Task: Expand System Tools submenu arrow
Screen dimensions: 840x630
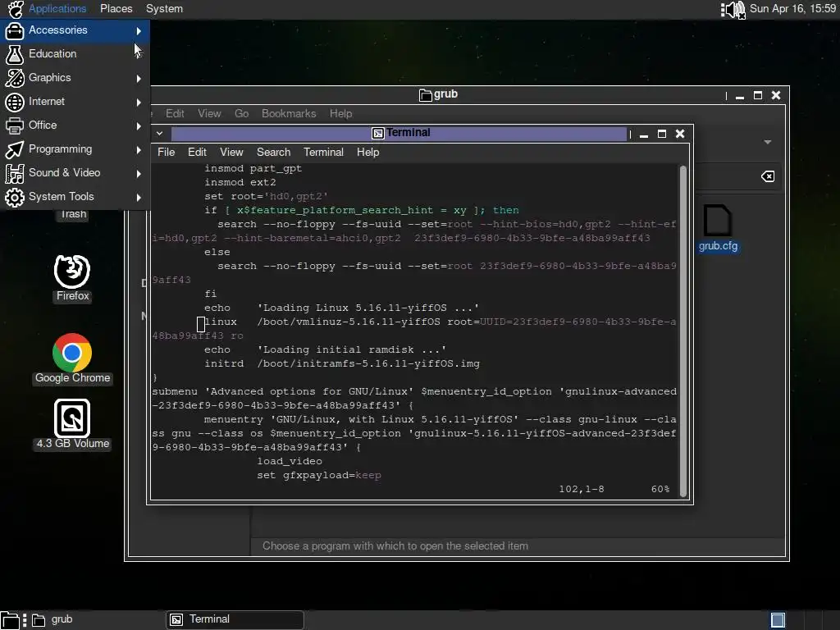Action: (139, 198)
